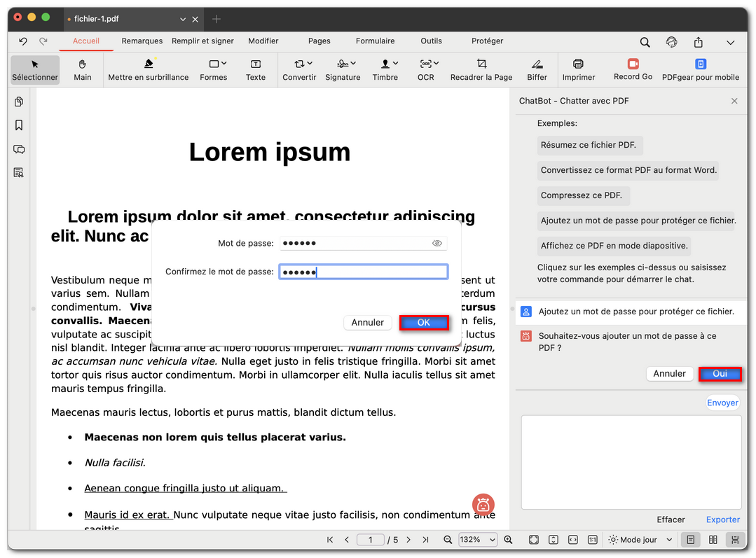Screen dimensions: 756x558
Task: Confirm the password with OK
Action: (x=424, y=323)
